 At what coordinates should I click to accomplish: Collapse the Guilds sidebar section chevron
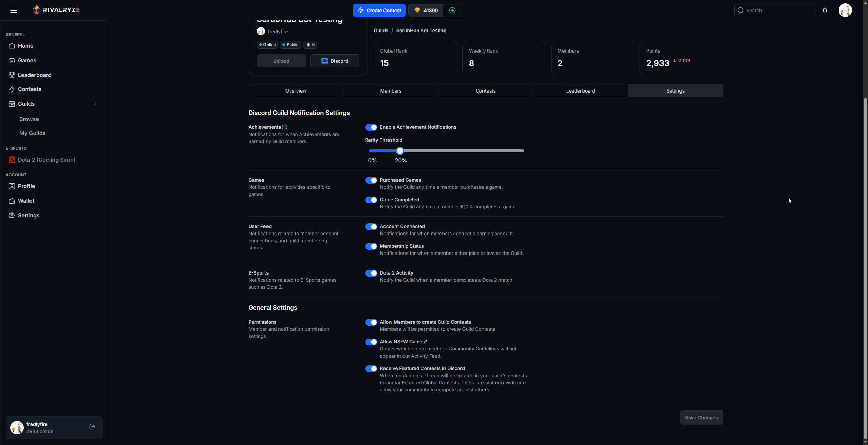(x=96, y=104)
